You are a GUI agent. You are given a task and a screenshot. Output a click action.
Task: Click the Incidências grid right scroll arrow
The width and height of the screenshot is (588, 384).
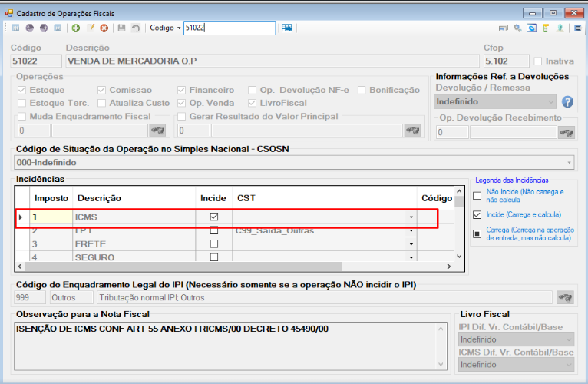(449, 266)
